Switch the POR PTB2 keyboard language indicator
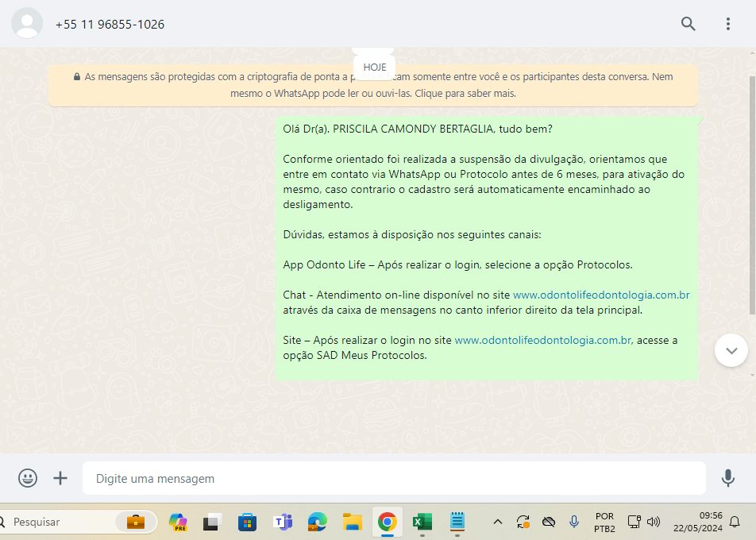This screenshot has width=756, height=540. tap(604, 522)
